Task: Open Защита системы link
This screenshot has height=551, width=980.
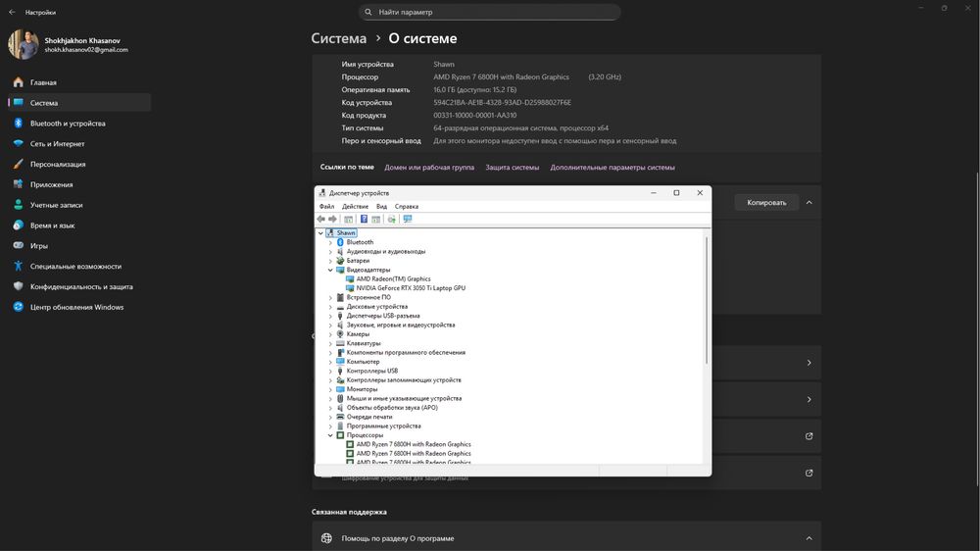Action: (x=512, y=168)
